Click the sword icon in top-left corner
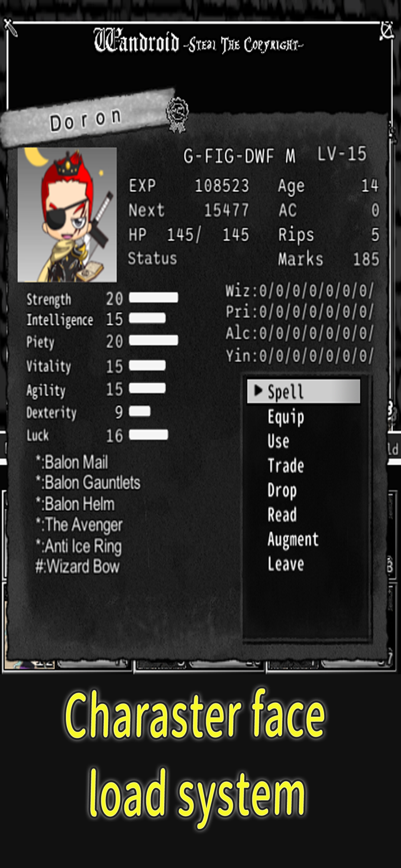Viewport: 401px width, 868px height. click(10, 28)
